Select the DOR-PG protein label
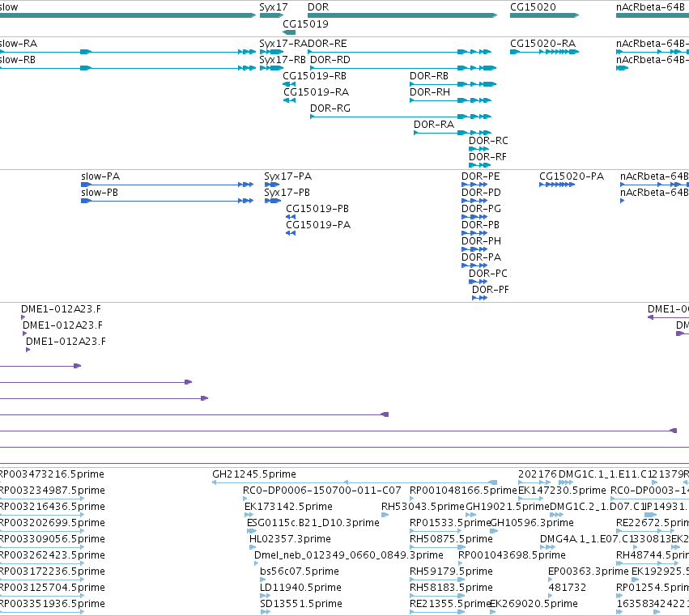 (x=481, y=209)
